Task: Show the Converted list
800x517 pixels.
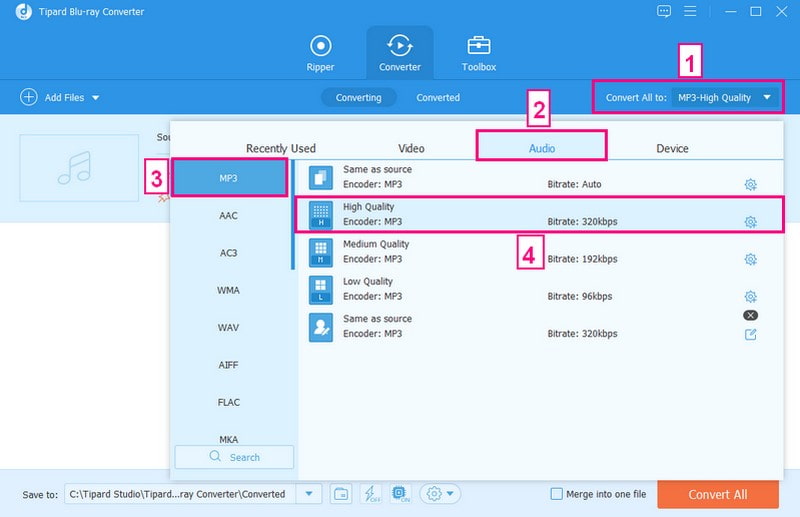Action: click(438, 97)
